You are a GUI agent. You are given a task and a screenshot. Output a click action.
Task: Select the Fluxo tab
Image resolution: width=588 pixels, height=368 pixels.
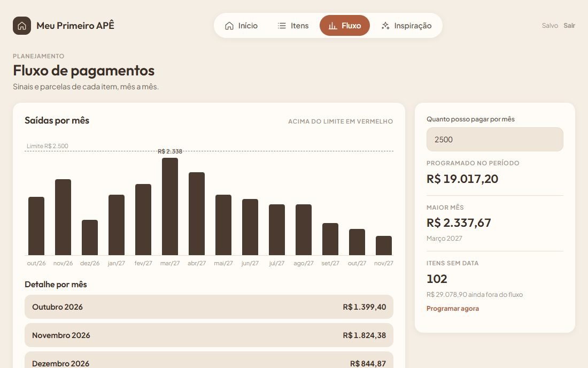click(345, 26)
